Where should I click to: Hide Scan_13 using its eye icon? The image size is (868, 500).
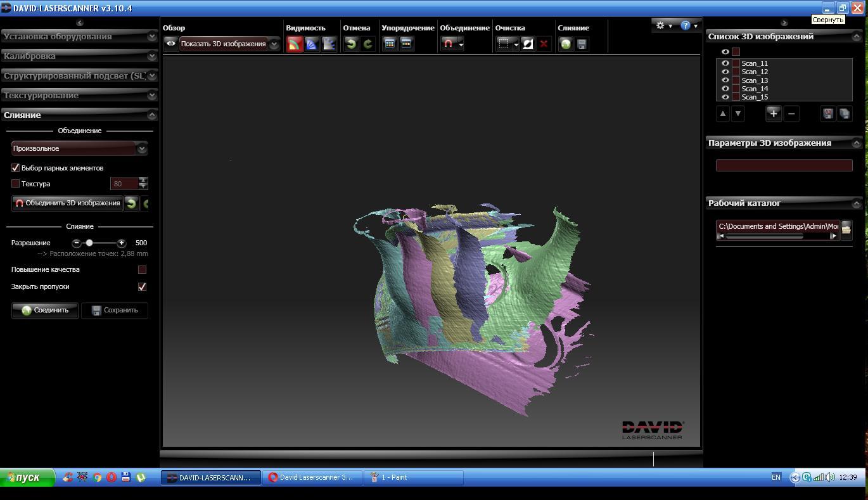725,80
